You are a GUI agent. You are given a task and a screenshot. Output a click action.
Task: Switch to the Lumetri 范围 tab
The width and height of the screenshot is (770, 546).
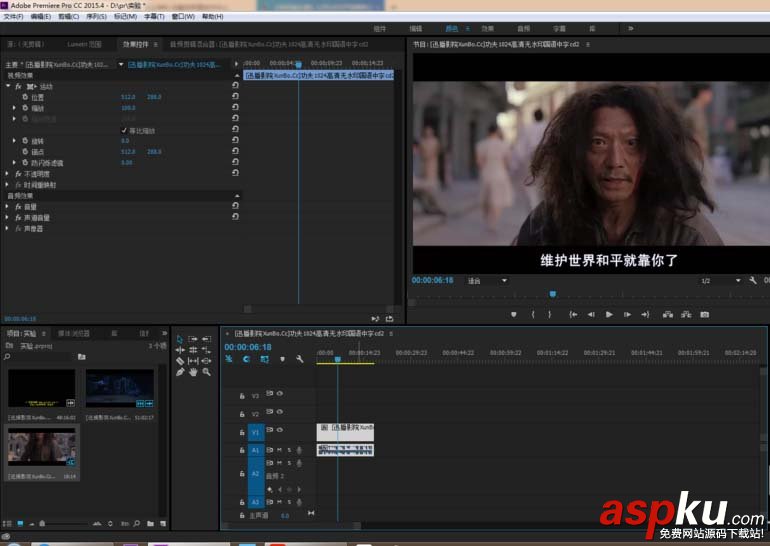(x=83, y=44)
